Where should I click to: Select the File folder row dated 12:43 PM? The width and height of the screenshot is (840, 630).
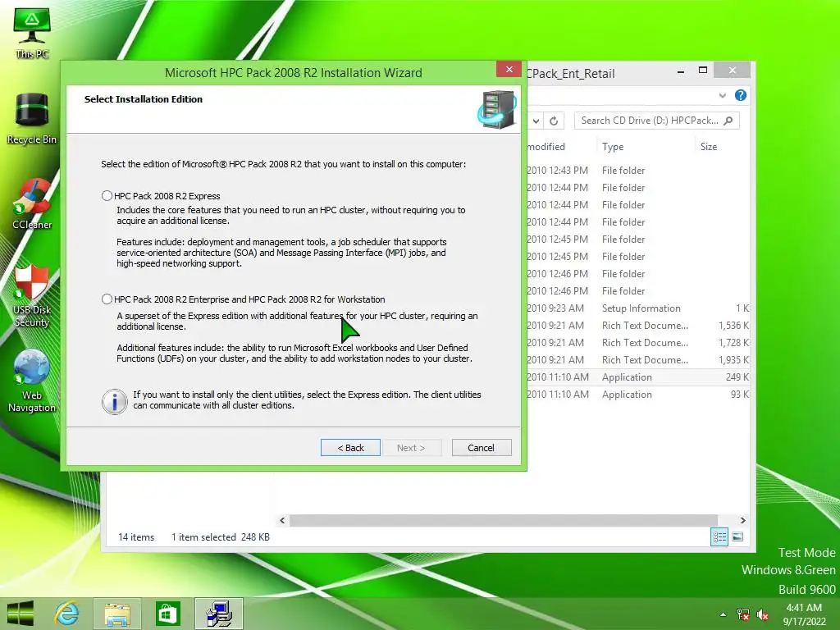[x=637, y=171]
